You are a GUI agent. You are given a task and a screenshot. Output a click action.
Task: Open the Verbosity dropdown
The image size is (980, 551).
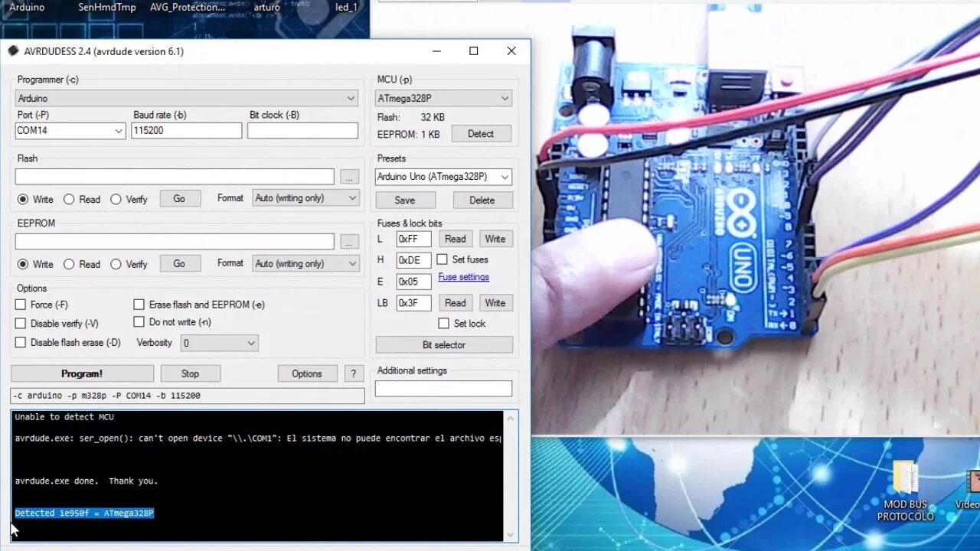click(x=219, y=343)
